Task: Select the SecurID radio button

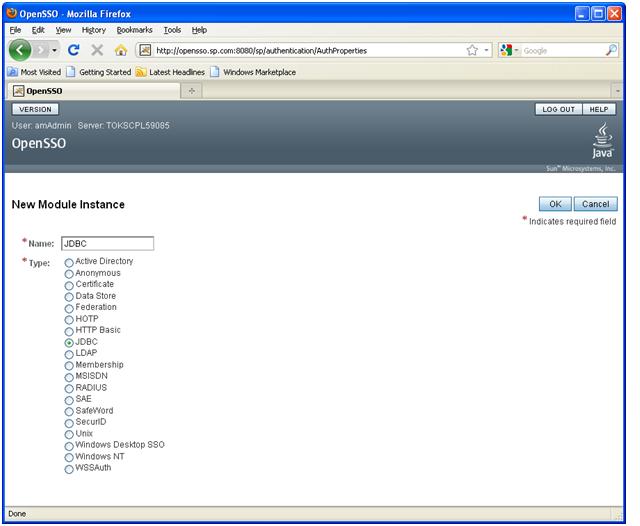Action: click(x=69, y=423)
